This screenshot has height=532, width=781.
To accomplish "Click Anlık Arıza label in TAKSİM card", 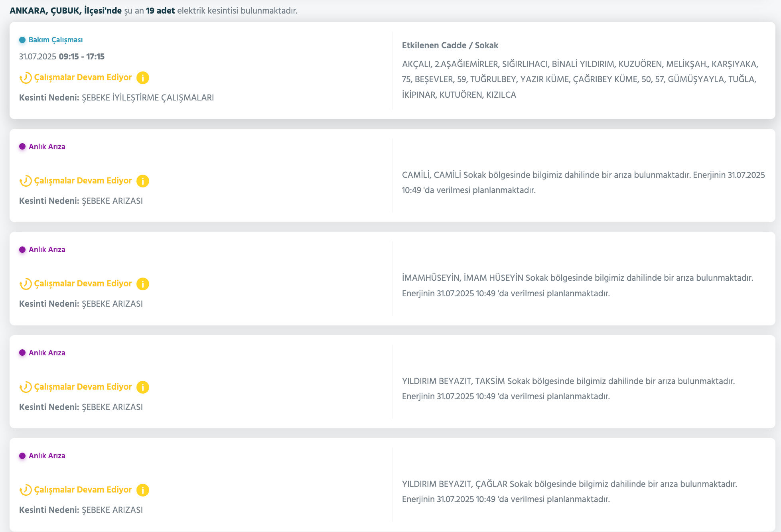I will (47, 353).
